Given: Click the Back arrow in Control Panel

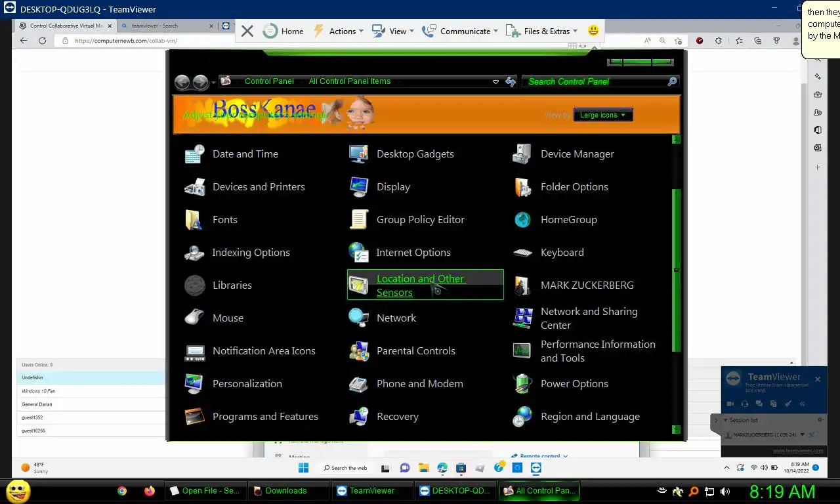Looking at the screenshot, I should pyautogui.click(x=182, y=82).
